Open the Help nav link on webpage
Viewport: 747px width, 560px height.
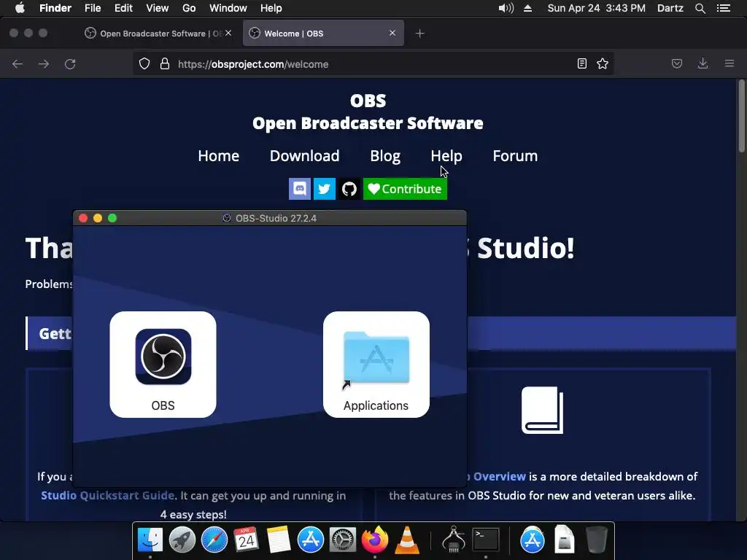coord(446,156)
